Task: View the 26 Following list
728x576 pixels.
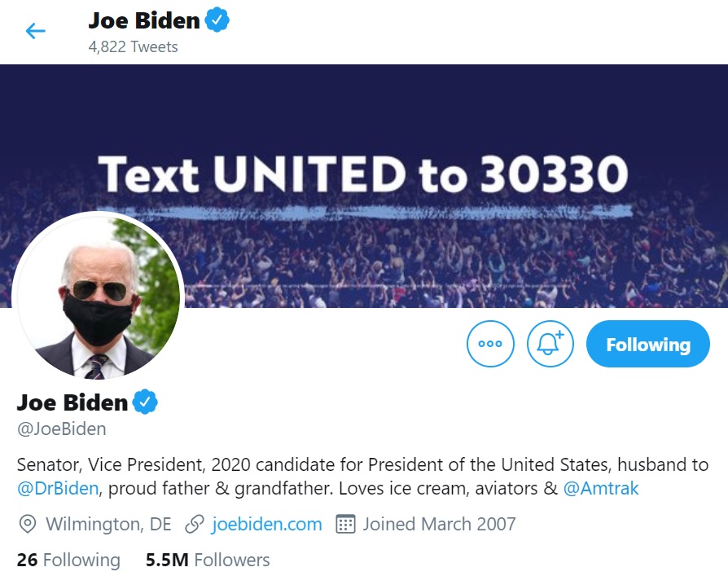Action: (68, 560)
